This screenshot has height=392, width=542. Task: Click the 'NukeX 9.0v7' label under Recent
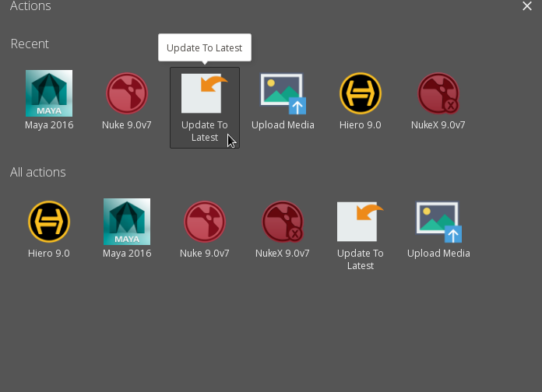[438, 125]
